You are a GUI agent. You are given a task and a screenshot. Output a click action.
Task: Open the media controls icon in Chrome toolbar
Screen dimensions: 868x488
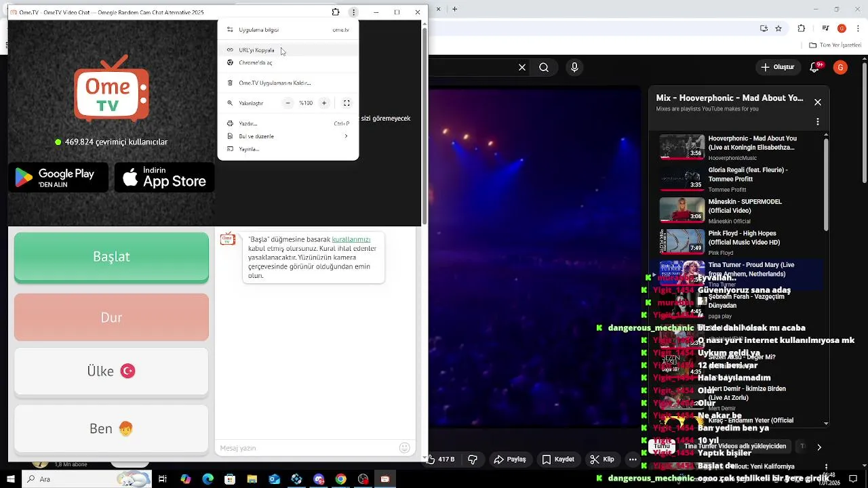coord(825,28)
